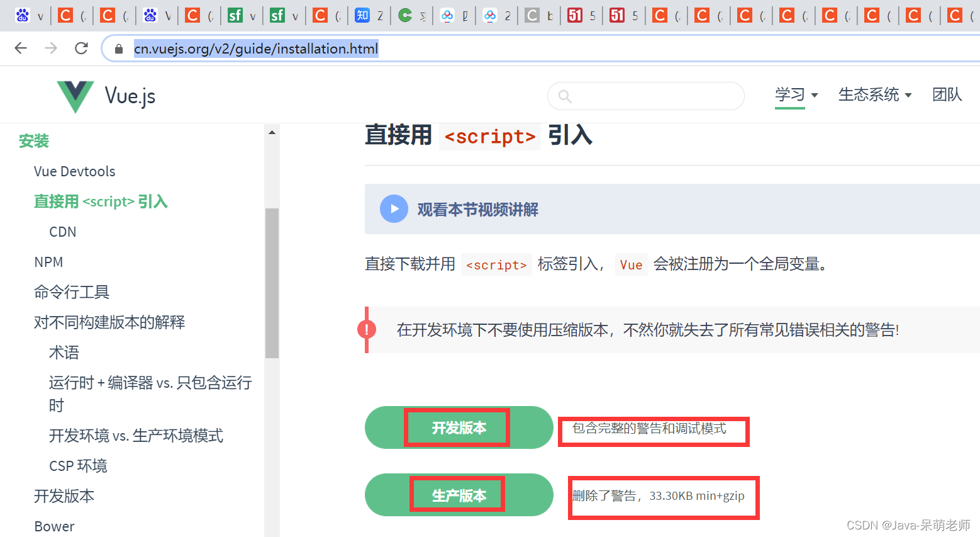The image size is (980, 537).
Task: Open the 学习 dropdown menu
Action: tap(796, 94)
